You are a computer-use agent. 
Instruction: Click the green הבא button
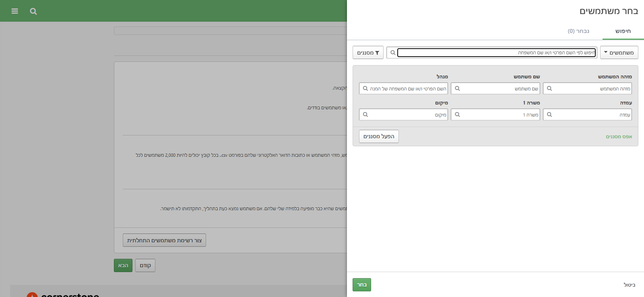tap(123, 265)
